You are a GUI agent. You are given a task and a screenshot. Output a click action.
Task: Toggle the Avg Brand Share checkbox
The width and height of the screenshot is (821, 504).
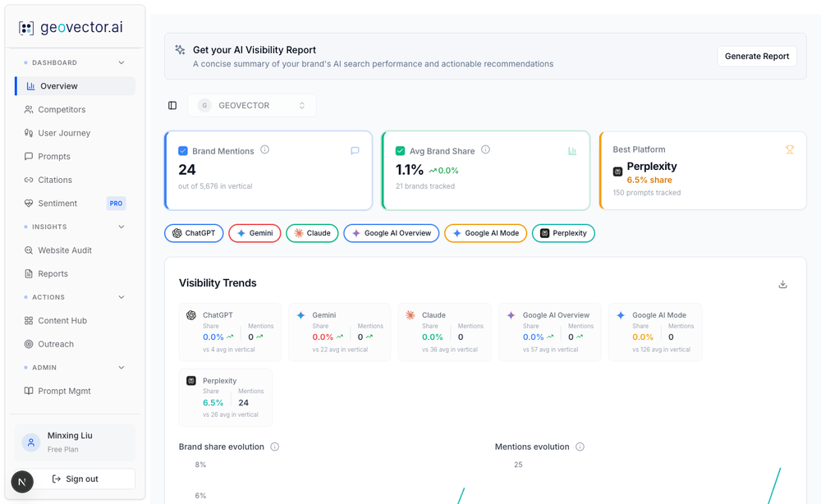[x=400, y=150]
